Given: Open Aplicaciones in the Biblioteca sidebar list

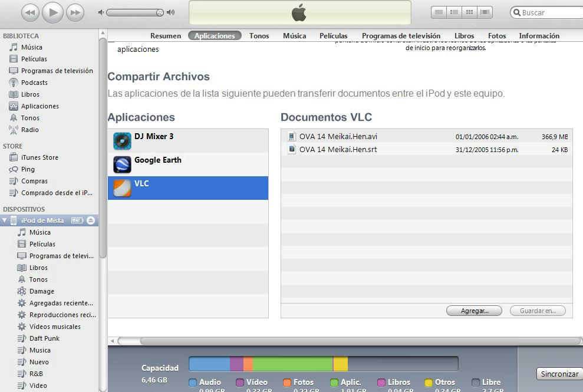Looking at the screenshot, I should click(x=39, y=106).
